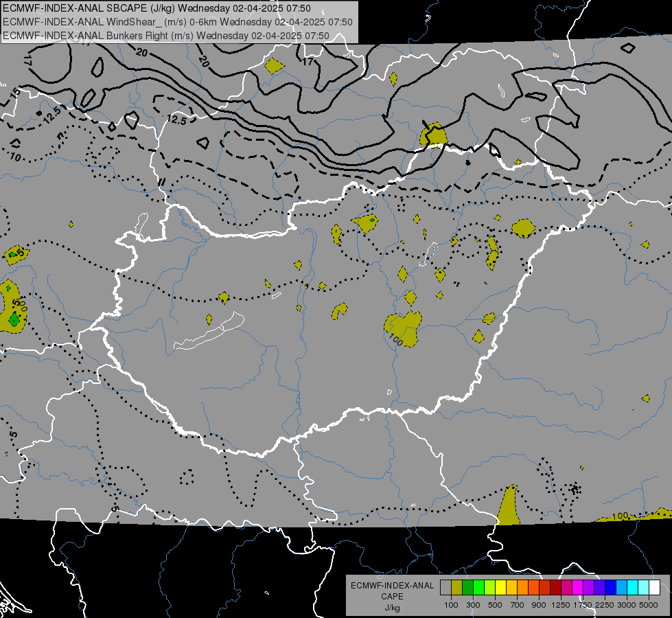Click the legend label 300
Image resolution: width=672 pixels, height=618 pixels.
click(x=473, y=605)
